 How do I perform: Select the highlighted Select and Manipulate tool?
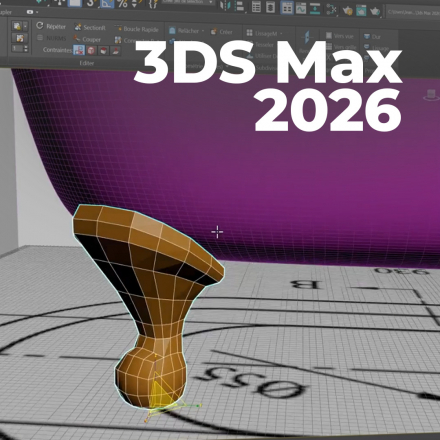[75, 3]
